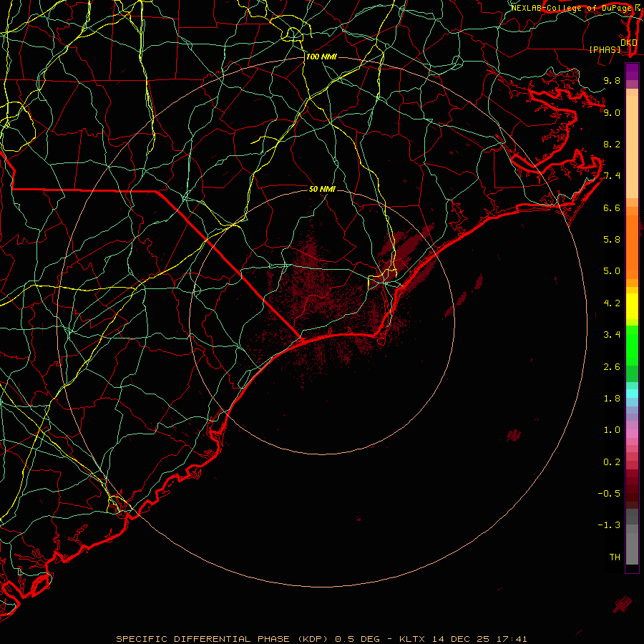Pick the pink band of the color bar
644x644 pixels.
click(x=632, y=434)
